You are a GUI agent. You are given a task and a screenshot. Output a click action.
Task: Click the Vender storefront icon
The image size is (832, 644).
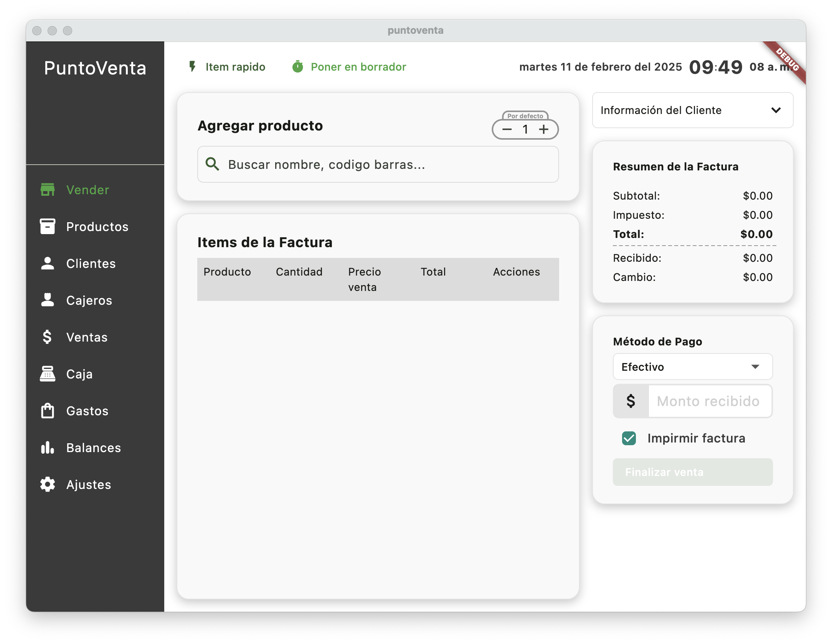click(x=48, y=190)
